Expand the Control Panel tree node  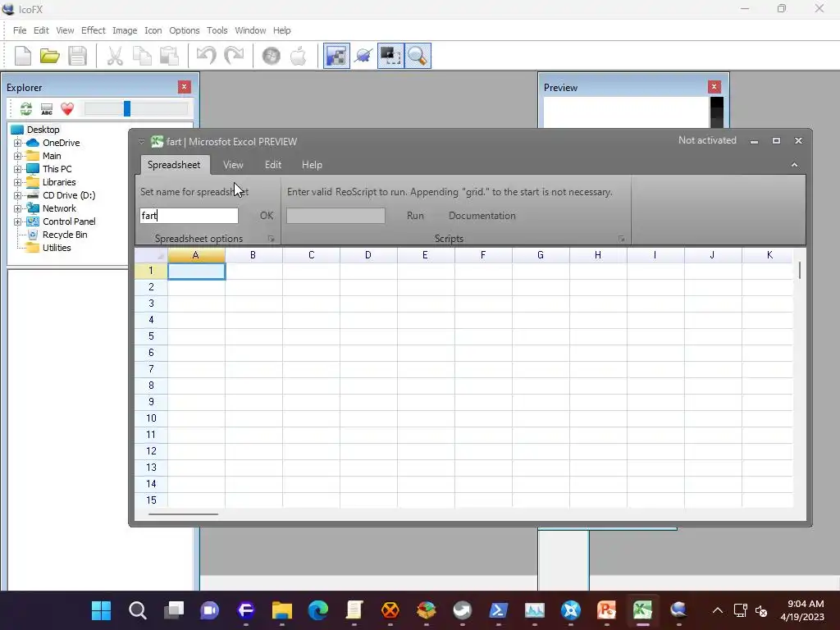click(17, 221)
